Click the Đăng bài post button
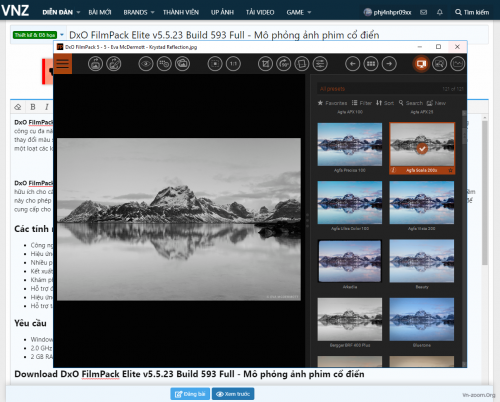This screenshot has height=402, width=500. pos(190,394)
